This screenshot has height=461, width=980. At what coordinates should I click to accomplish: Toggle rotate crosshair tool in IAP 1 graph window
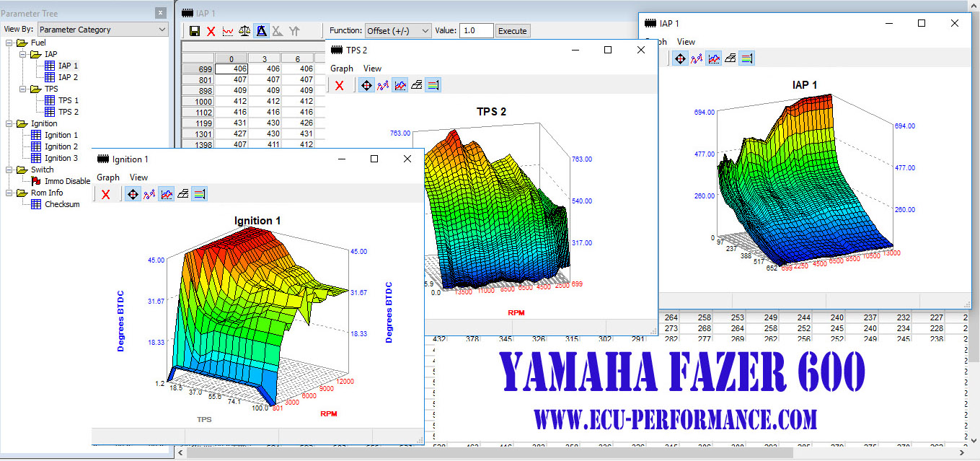680,58
